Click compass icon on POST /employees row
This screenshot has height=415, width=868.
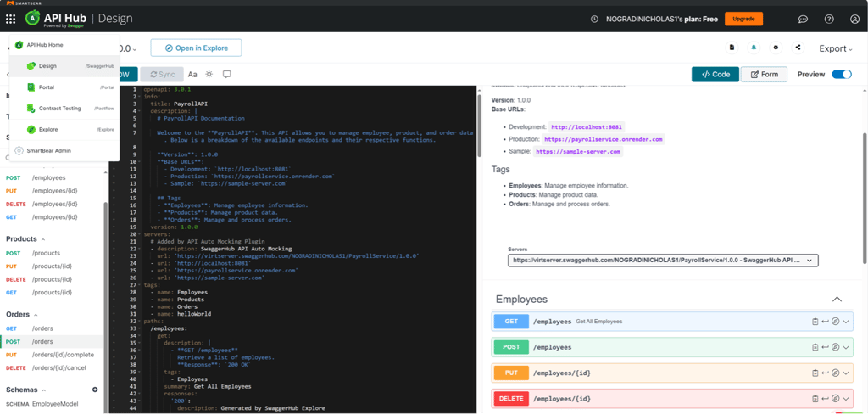(835, 347)
